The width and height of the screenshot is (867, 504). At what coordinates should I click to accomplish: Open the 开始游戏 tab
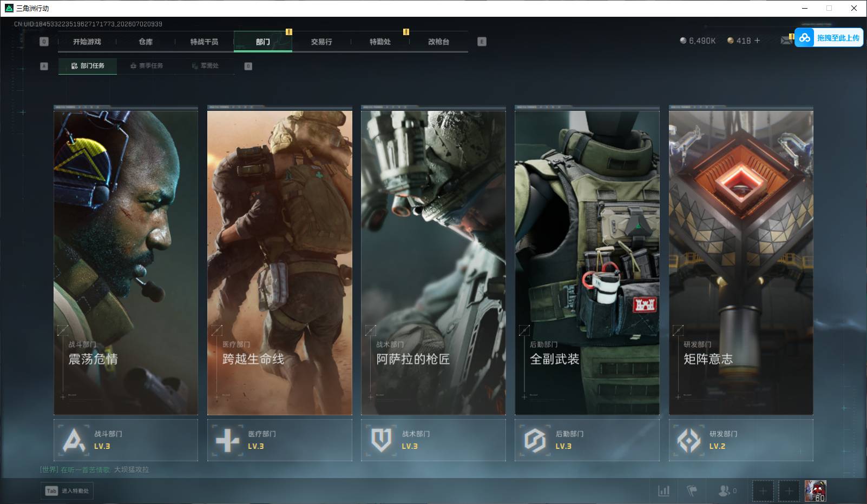[x=87, y=42]
